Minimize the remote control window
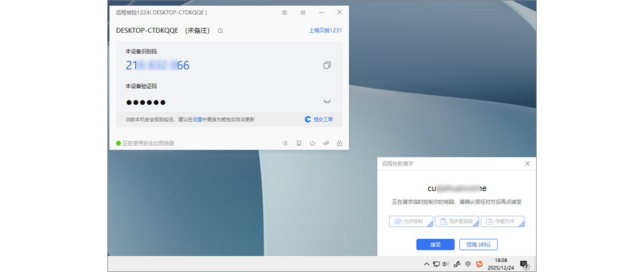The height and width of the screenshot is (272, 644). click(x=321, y=12)
